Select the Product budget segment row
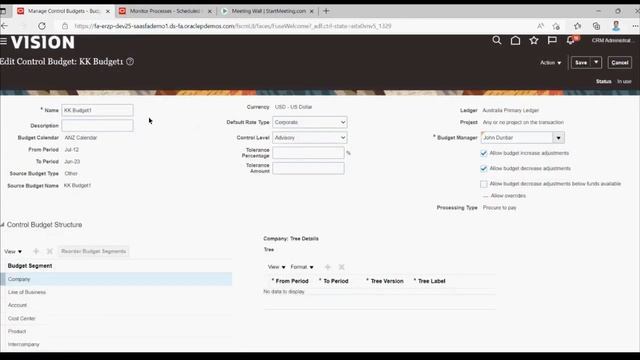Screen dimensions: 640x360 116,331
